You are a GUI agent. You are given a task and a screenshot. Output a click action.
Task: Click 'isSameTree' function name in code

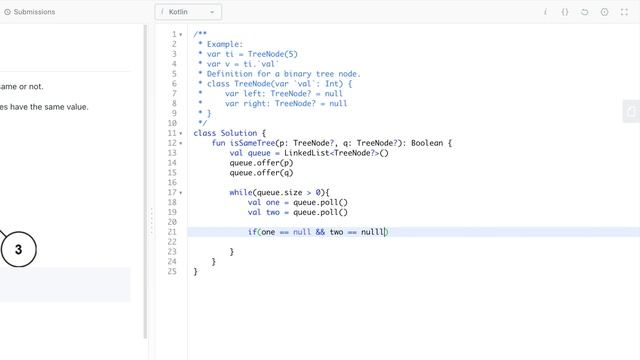pyautogui.click(x=253, y=143)
